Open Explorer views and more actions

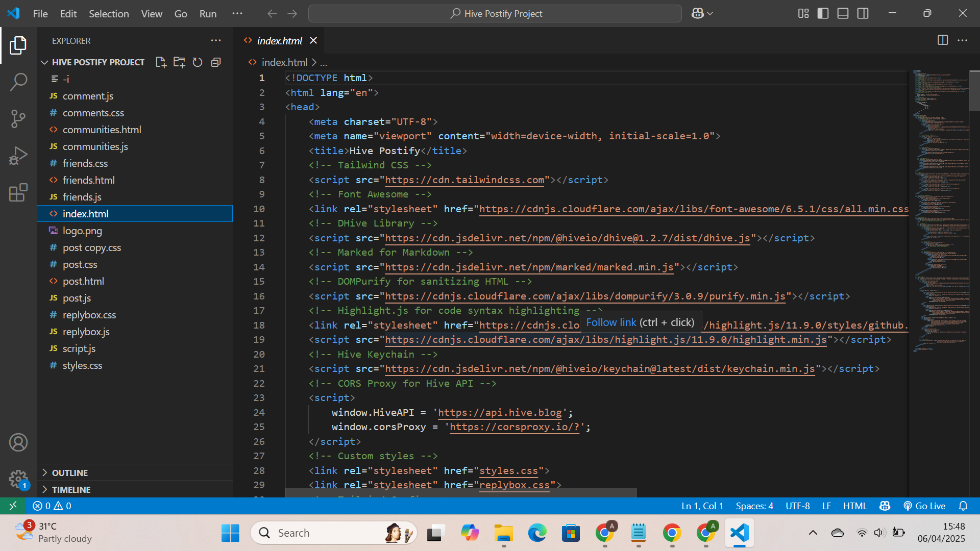tap(216, 40)
